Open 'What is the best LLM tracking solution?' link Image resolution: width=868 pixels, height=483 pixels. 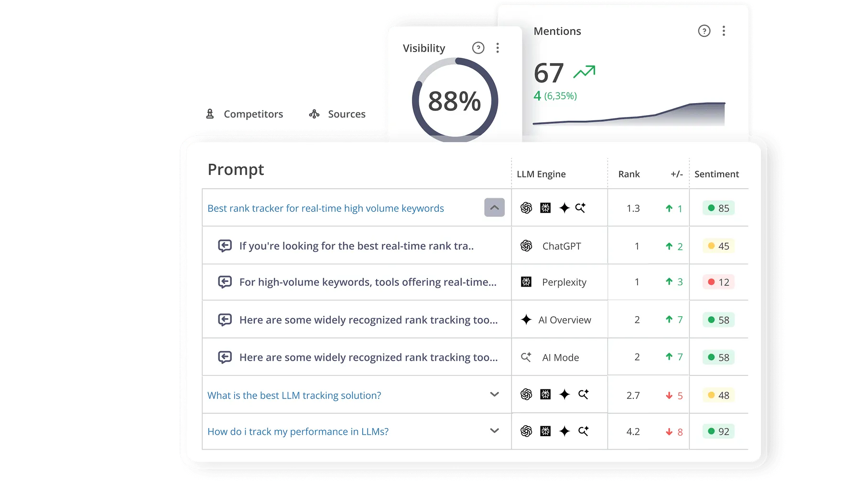[294, 395]
